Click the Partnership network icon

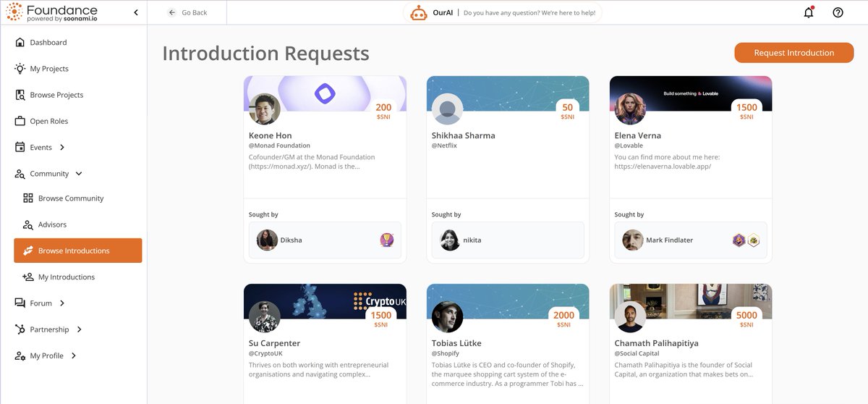tap(20, 329)
